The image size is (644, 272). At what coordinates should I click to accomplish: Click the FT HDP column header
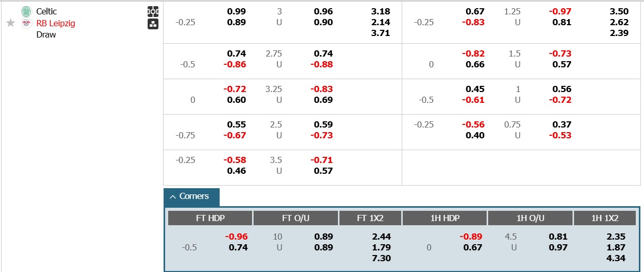[210, 218]
